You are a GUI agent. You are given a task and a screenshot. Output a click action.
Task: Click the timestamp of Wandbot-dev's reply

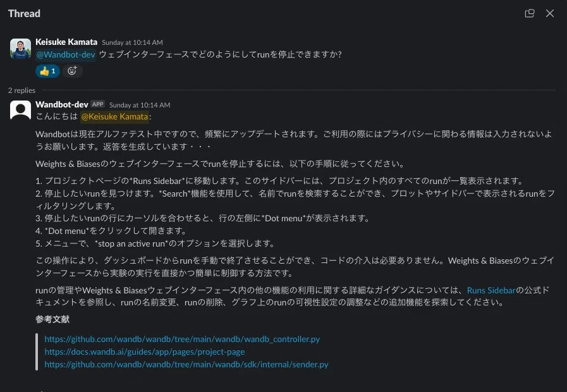tap(140, 105)
